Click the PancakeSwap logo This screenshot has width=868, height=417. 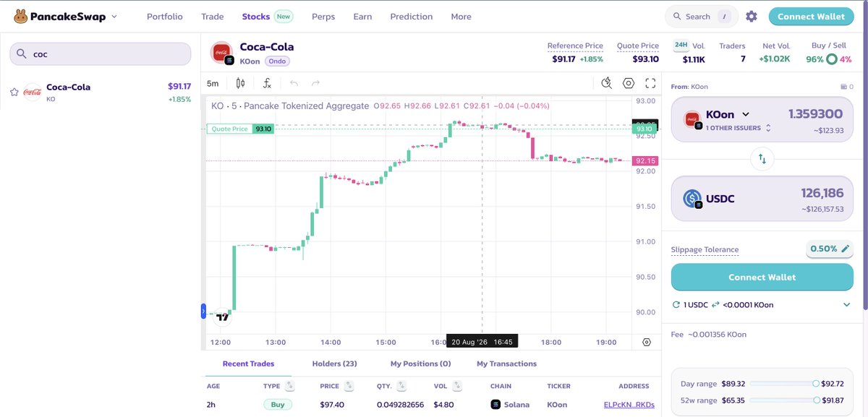61,16
